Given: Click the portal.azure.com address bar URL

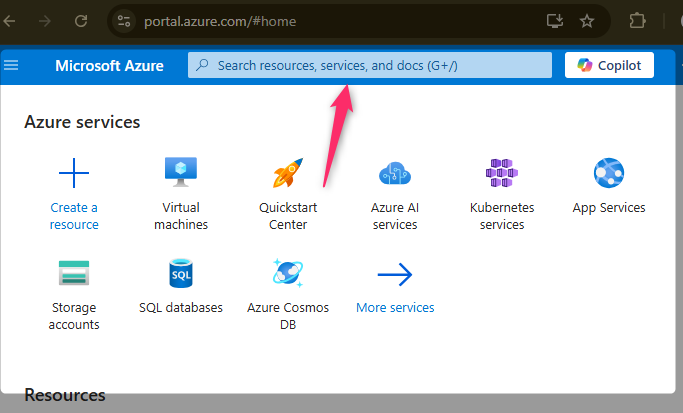Looking at the screenshot, I should click(x=220, y=21).
